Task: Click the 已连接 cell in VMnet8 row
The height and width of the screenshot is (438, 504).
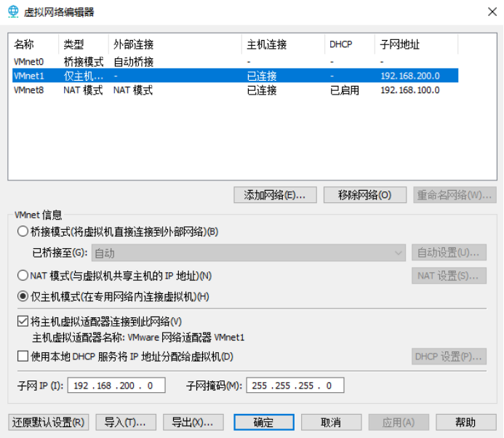Action: coord(262,90)
